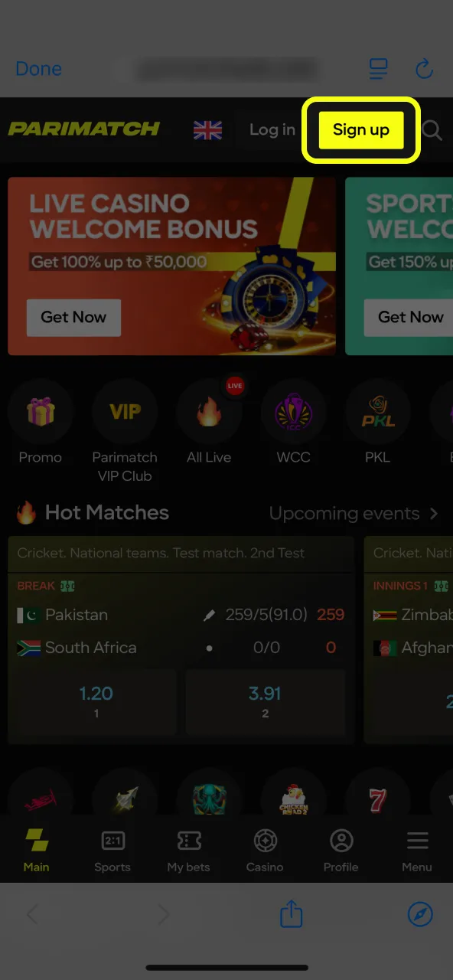453x980 pixels.
Task: Launch the Chicken Road 2 game icon
Action: [x=293, y=800]
